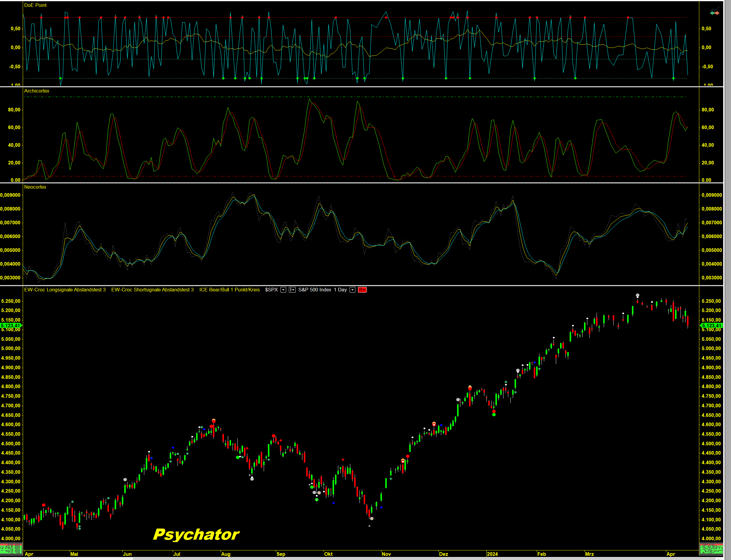The image size is (731, 560).
Task: Click the red R indicator button
Action: coord(362,290)
